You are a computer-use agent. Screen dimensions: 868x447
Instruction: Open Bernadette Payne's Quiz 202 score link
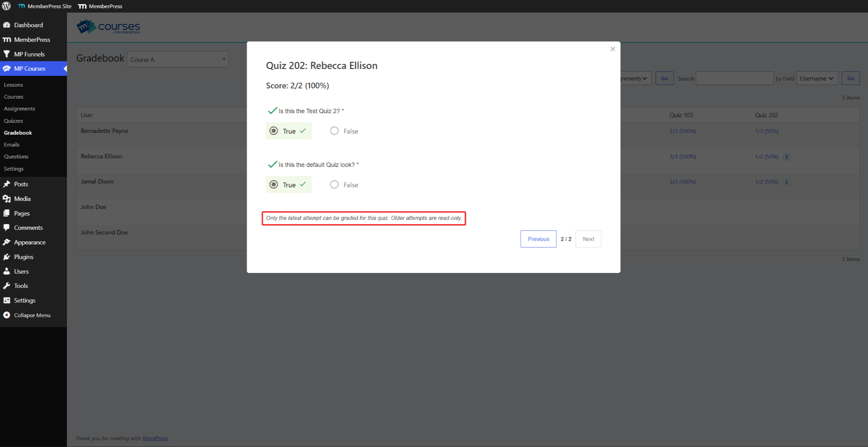(x=766, y=131)
